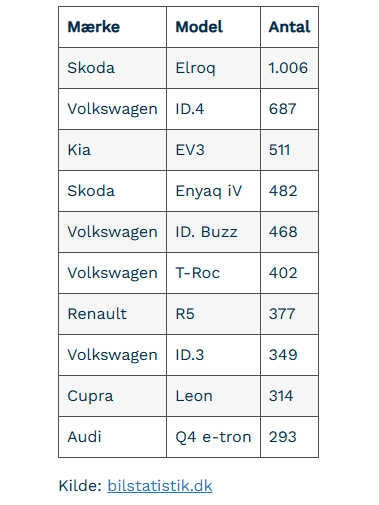Click the Kia brand cell

(112, 150)
